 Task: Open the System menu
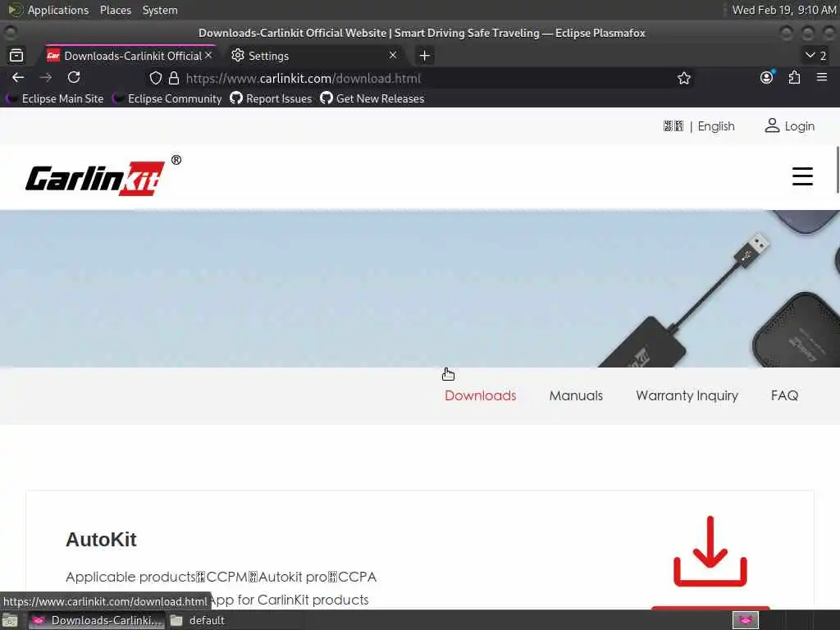160,10
